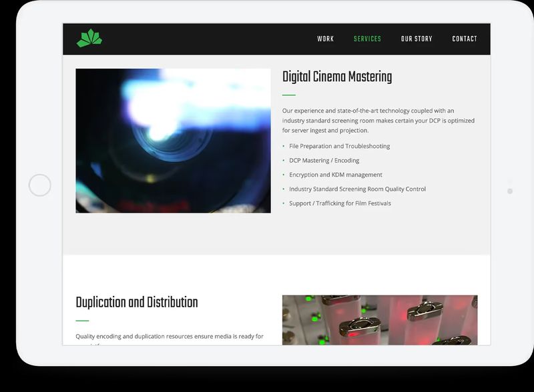
Task: Click the Digital Cinema Mastering heading
Action: click(338, 76)
